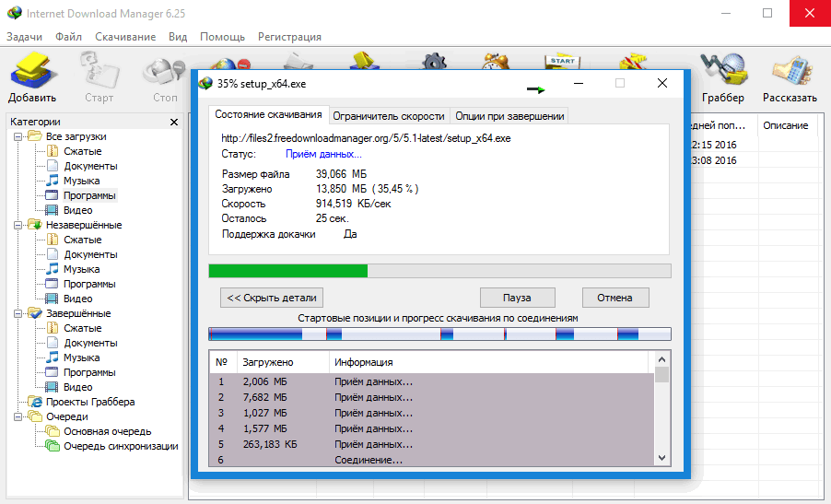Select Основная очередь queue
Screen dimensions: 831x504
coord(107,431)
